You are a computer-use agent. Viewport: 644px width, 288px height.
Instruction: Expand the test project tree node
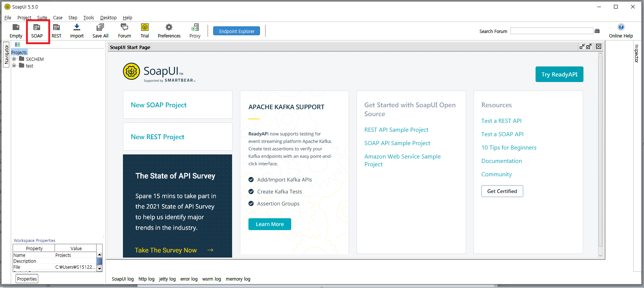[14, 66]
